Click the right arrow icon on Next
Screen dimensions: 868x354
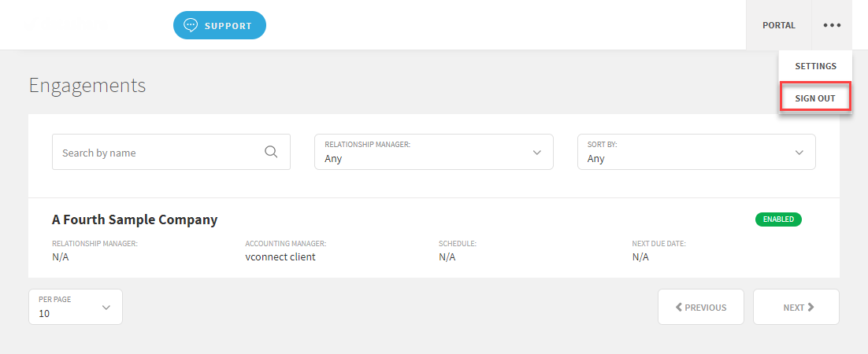(811, 308)
